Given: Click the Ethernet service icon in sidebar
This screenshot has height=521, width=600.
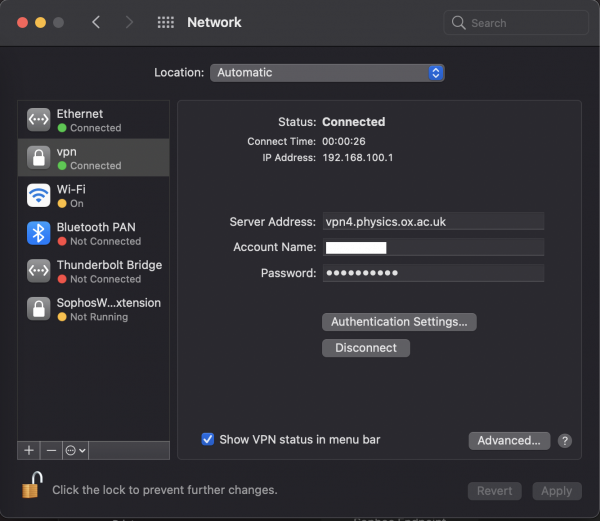Looking at the screenshot, I should (x=38, y=120).
